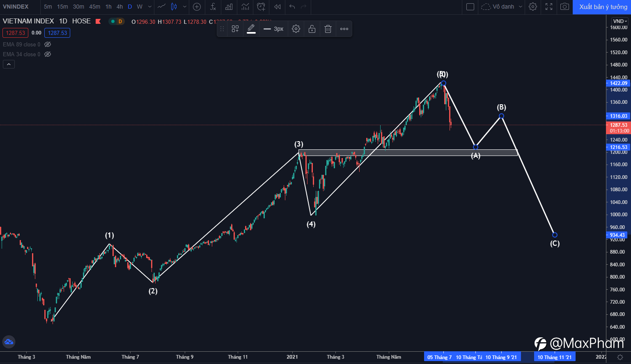Open time axis settings gear bottom right

pyautogui.click(x=620, y=357)
